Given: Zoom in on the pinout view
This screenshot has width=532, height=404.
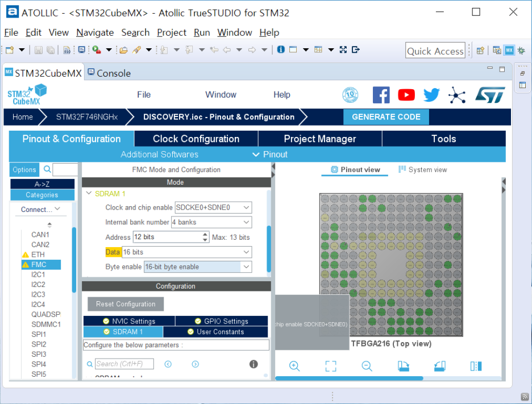Looking at the screenshot, I should pyautogui.click(x=294, y=366).
